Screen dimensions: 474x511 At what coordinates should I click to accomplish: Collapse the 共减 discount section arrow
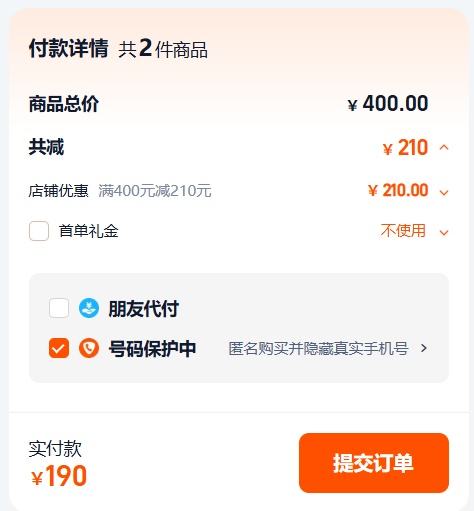click(444, 147)
